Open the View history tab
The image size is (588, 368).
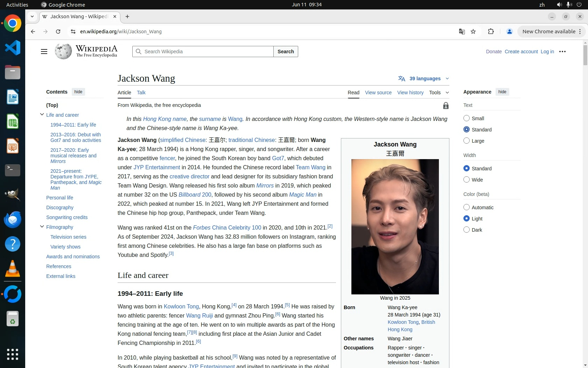click(x=410, y=93)
